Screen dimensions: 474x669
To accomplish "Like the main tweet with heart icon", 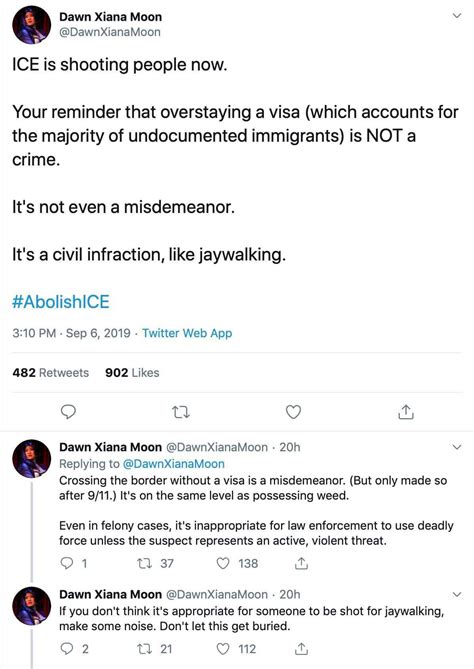I will point(293,412).
